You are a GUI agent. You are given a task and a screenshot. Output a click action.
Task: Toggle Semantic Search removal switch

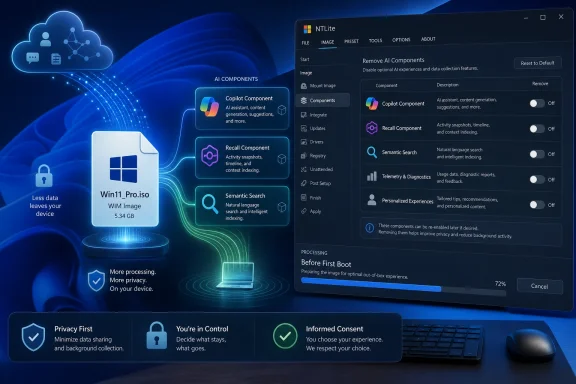tap(537, 154)
